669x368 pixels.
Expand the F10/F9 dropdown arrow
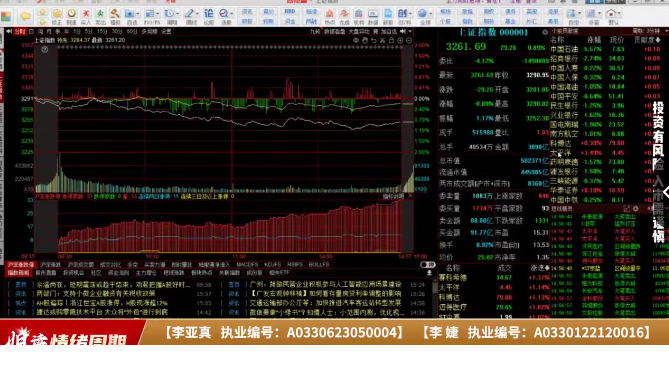pyautogui.click(x=157, y=14)
